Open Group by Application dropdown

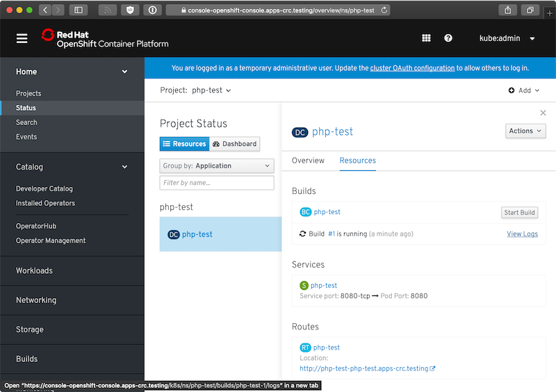(x=217, y=165)
